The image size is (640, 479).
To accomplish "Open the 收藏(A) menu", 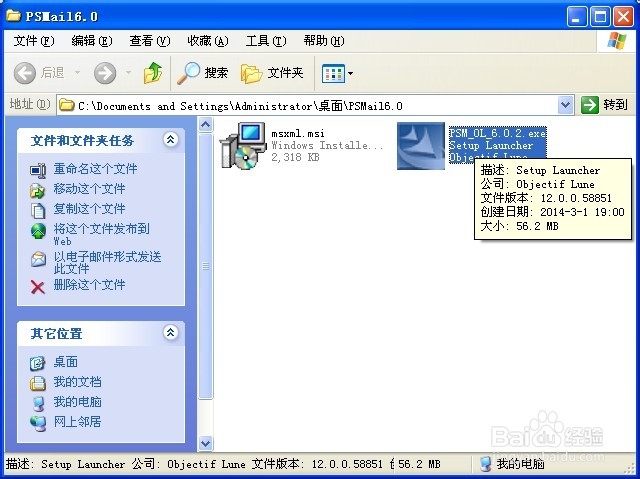I will [x=208, y=41].
